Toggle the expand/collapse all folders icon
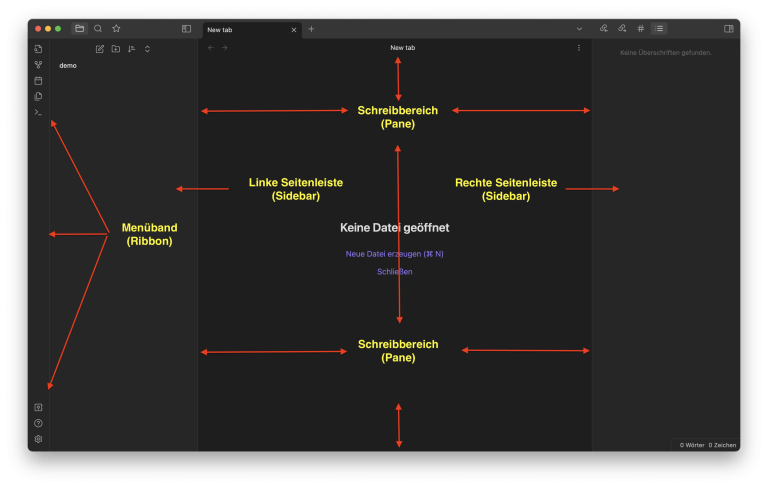 coord(147,49)
